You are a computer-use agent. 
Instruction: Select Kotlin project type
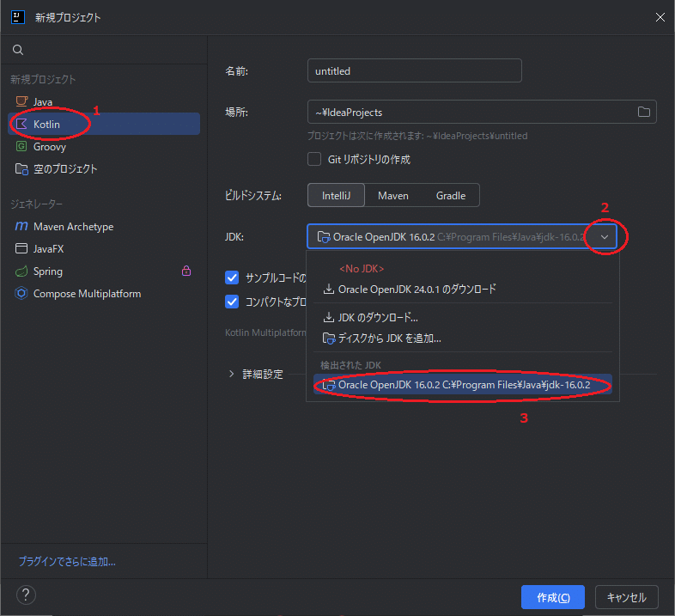[104, 124]
